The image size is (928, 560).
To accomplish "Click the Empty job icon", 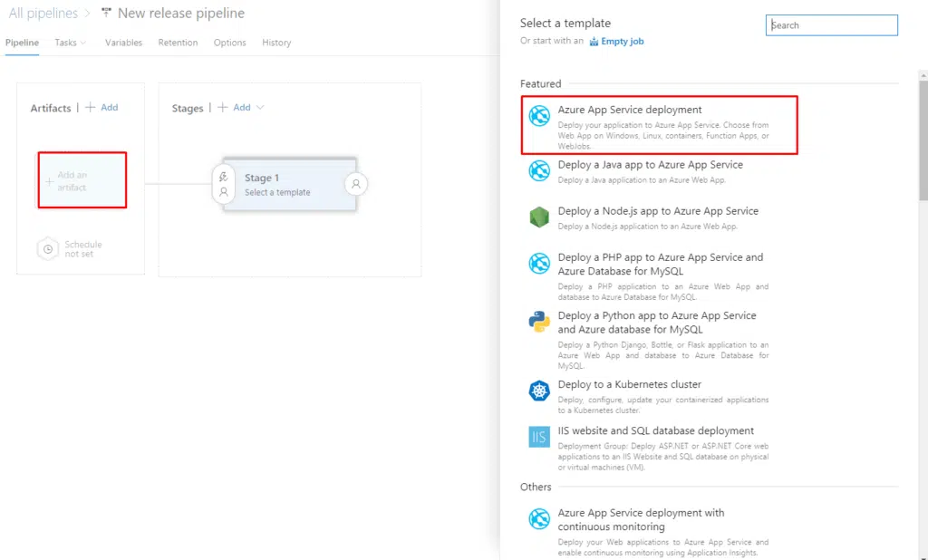I will tap(594, 42).
